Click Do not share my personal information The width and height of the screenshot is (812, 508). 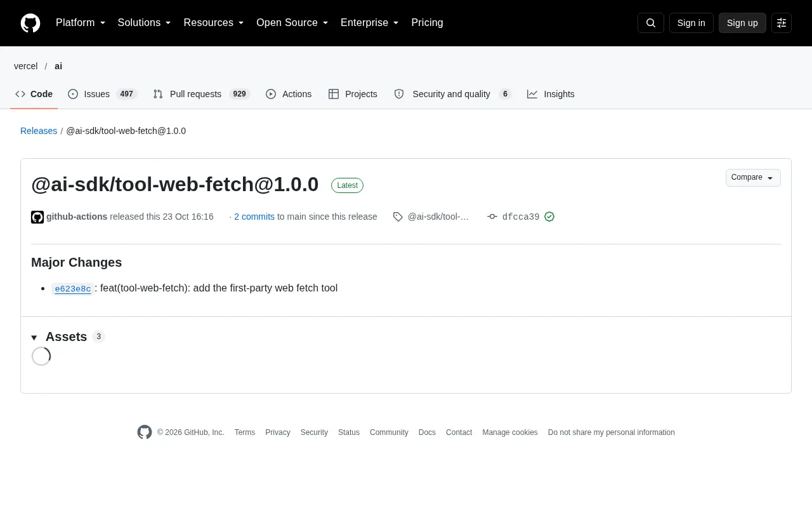tap(612, 432)
